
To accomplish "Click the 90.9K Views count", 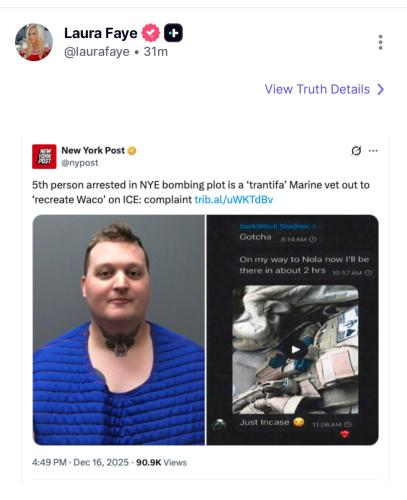I will click(x=161, y=463).
